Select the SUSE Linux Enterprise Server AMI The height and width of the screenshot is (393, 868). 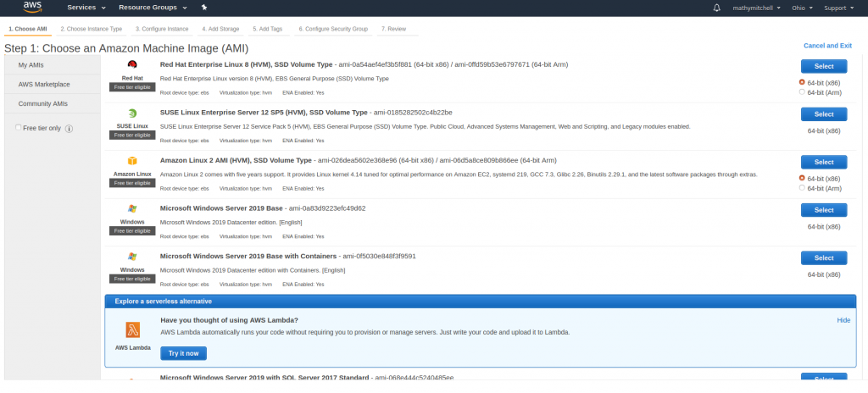tap(823, 114)
